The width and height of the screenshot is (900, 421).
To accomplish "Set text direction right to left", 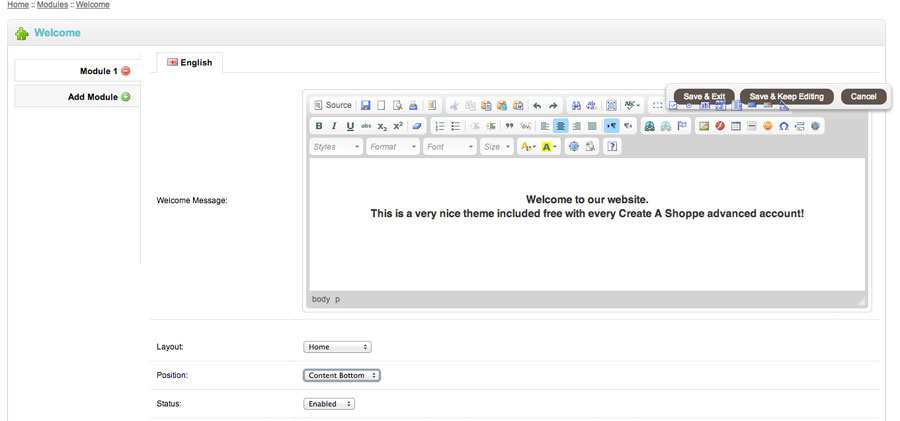I will pos(628,126).
